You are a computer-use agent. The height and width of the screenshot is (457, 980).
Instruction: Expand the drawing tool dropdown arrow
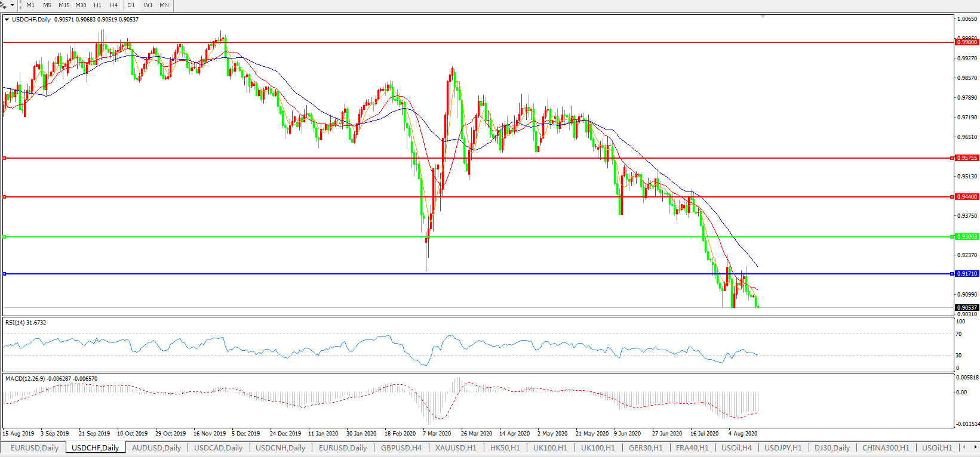(x=12, y=5)
